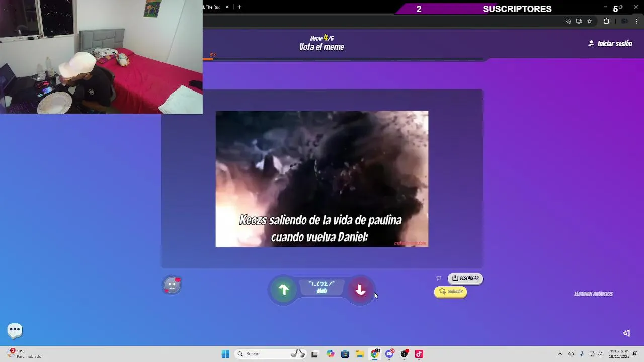
Task: Open the clock showing 09:07 p. m.
Action: (619, 354)
